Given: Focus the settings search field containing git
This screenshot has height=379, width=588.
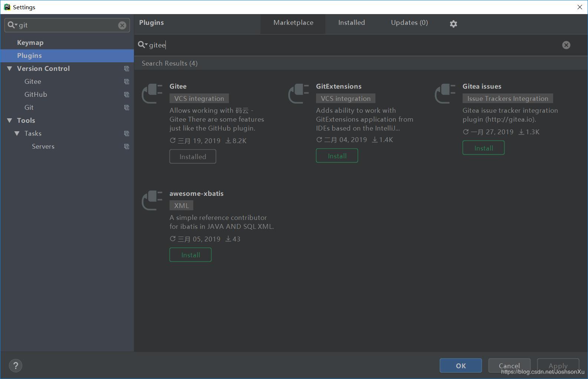Looking at the screenshot, I should click(x=68, y=25).
